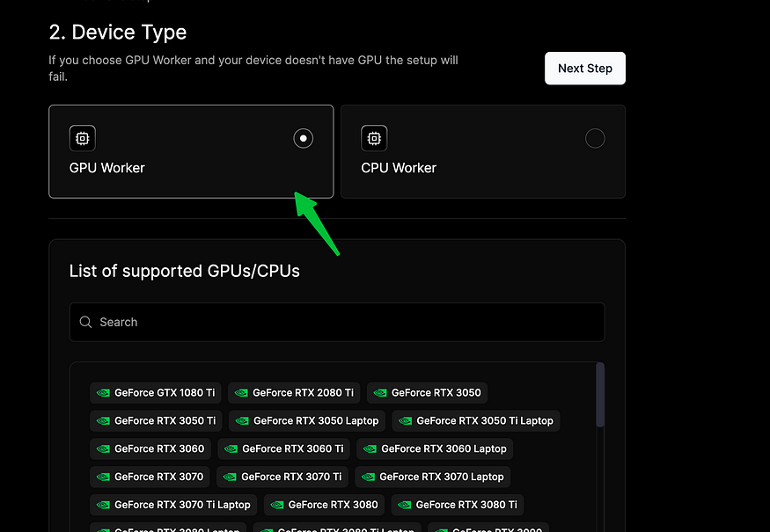The height and width of the screenshot is (532, 770).
Task: Click the GeForce RTX 3070 Ti Laptop chip
Action: [173, 505]
